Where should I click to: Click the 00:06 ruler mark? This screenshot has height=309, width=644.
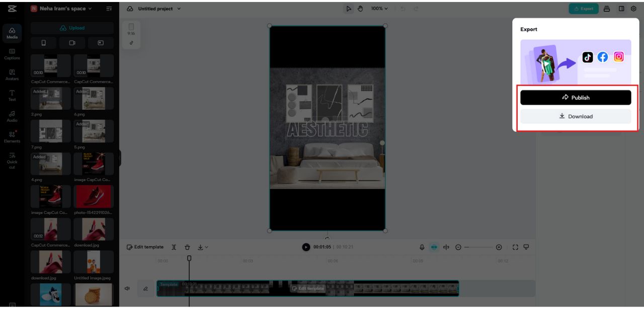click(333, 261)
